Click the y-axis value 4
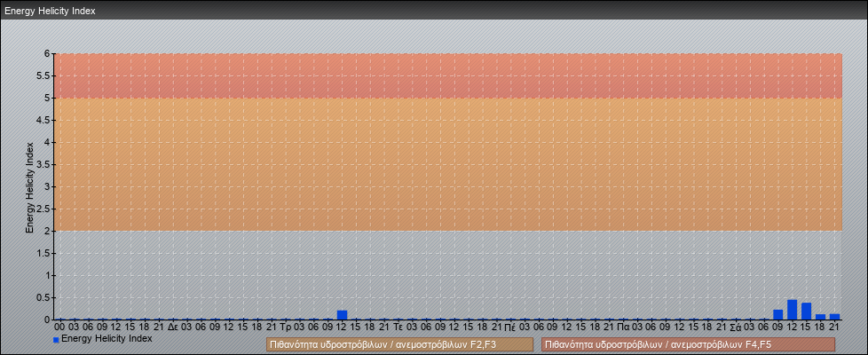Viewport: 868px width, 355px height. [x=47, y=142]
